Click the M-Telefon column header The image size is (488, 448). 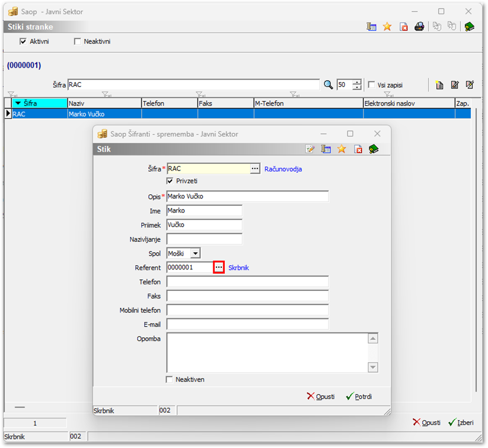pyautogui.click(x=309, y=103)
